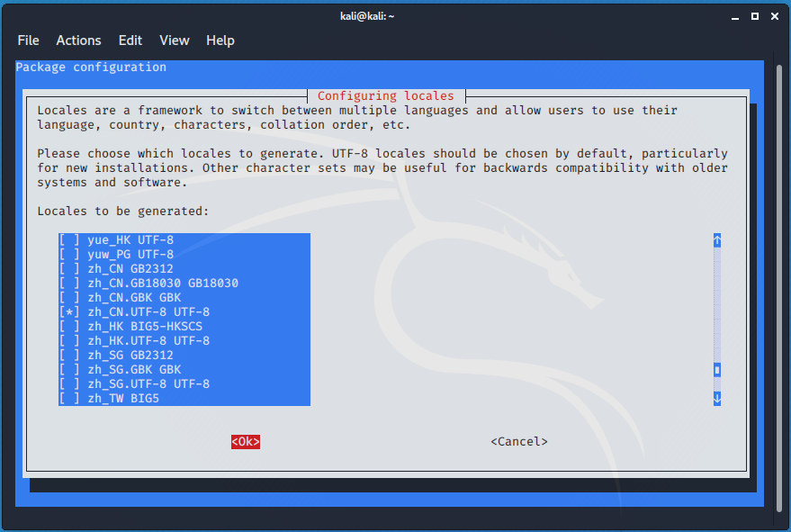Open the Edit menu

pyautogui.click(x=130, y=41)
